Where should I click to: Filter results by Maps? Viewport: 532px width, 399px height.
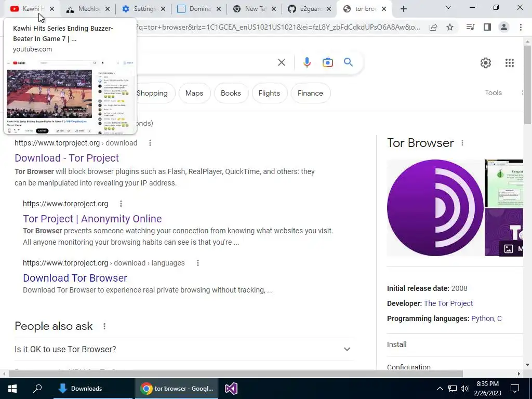tap(194, 94)
